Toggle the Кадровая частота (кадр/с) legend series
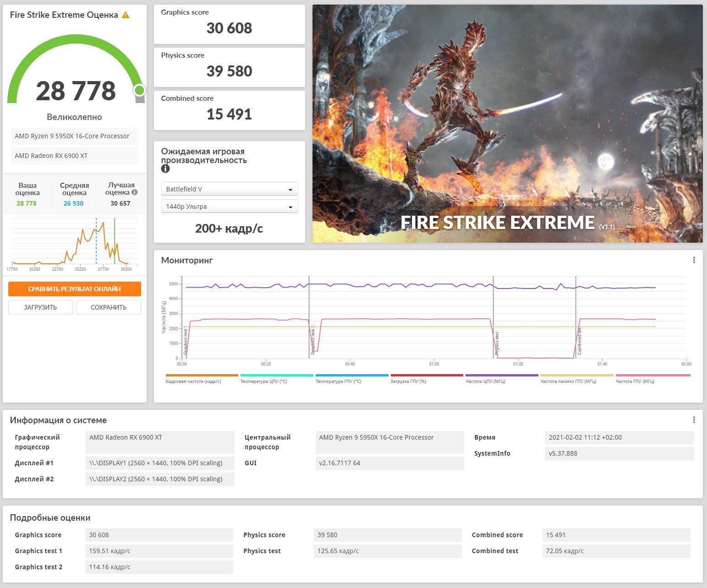Screen dimensions: 707x588 click(202, 379)
